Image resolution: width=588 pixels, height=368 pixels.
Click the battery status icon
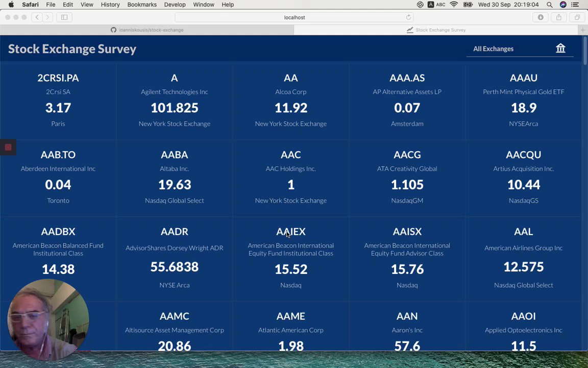pos(468,5)
